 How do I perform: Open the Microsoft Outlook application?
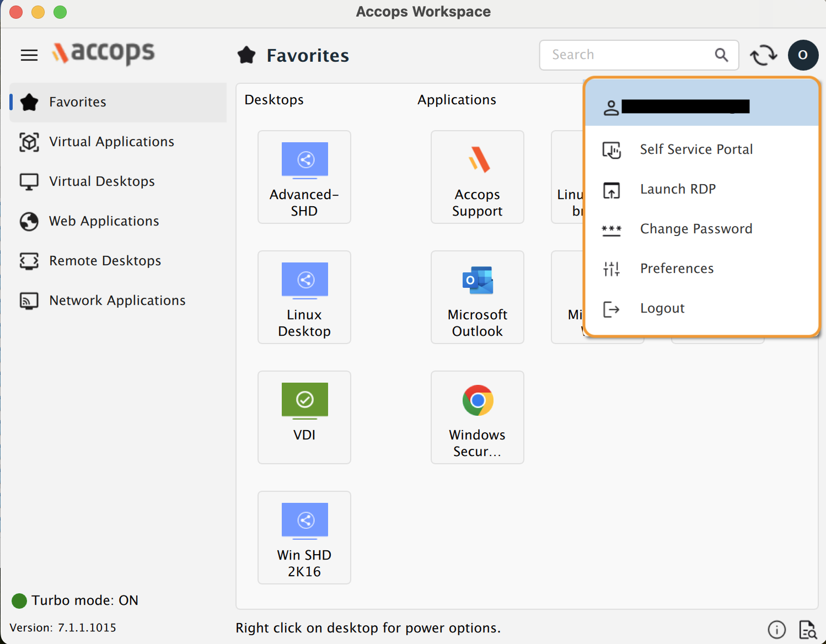[x=477, y=297]
